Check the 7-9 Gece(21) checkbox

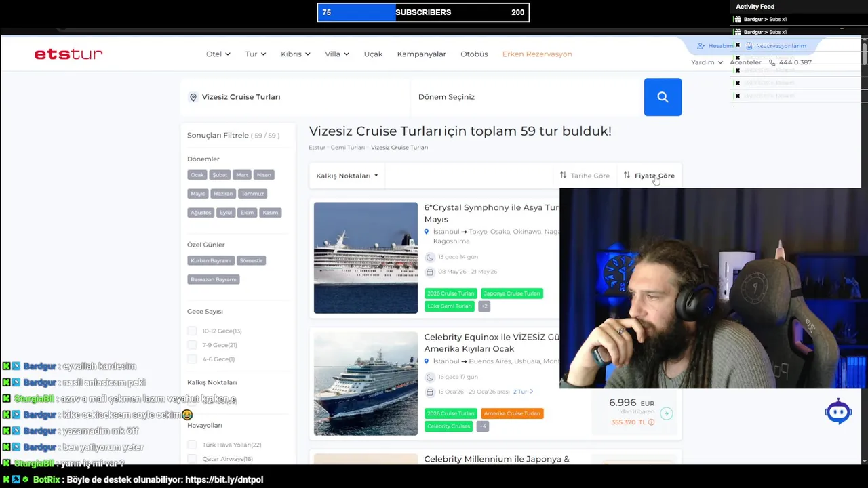[x=192, y=345]
